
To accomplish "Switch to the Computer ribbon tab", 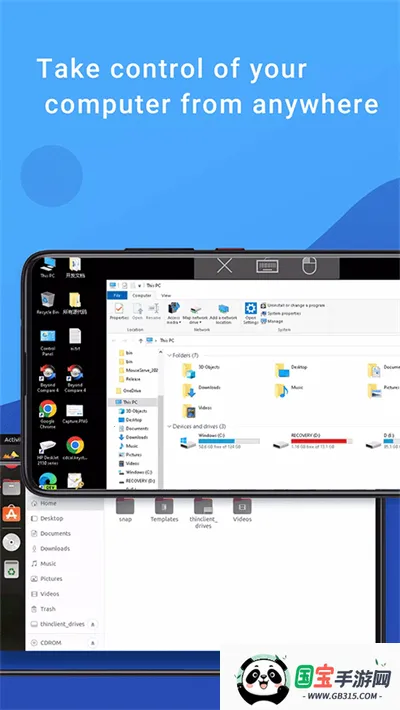I will coord(141,295).
